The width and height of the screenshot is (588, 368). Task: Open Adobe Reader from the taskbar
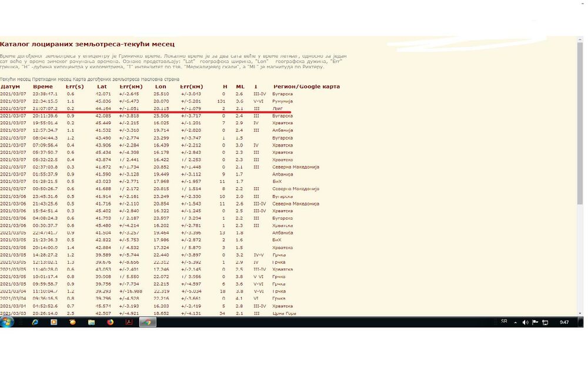[129, 322]
